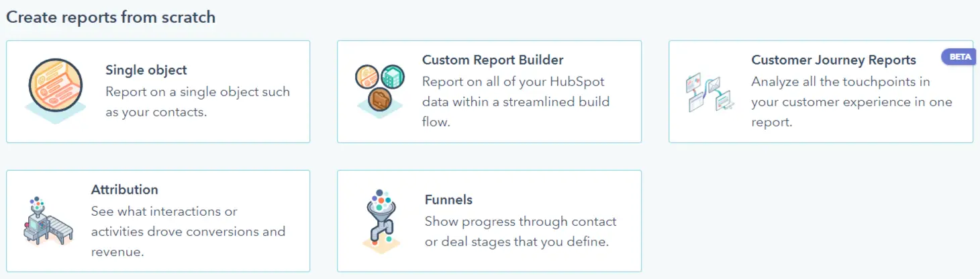
Task: Open the Single object report title
Action: pyautogui.click(x=146, y=70)
